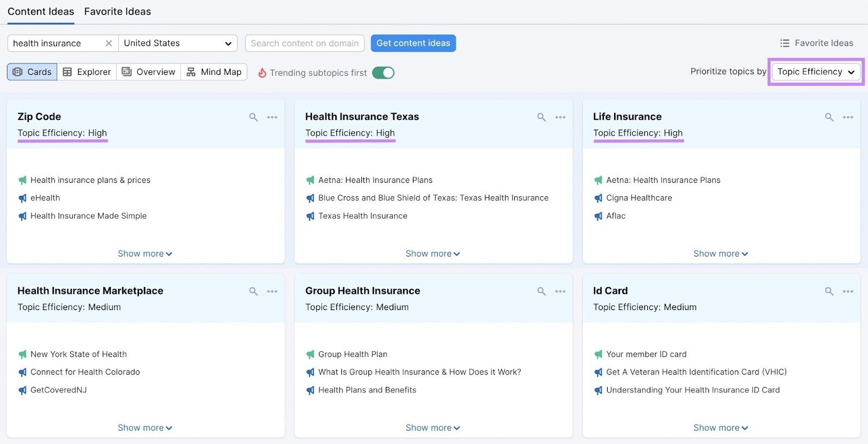Switch to the Content Ideas tab
This screenshot has width=868, height=444.
[41, 11]
